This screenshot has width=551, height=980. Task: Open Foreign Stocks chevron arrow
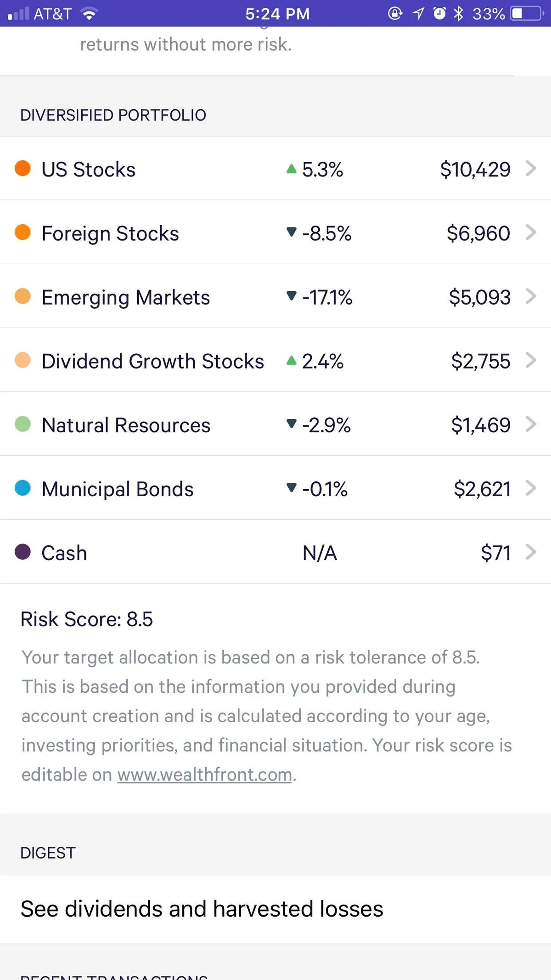[531, 232]
